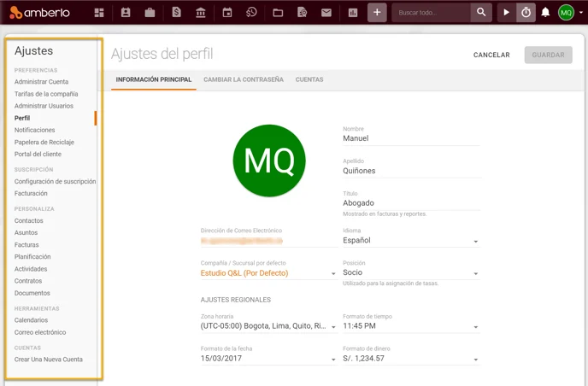
Task: Open the Idioma dropdown Español
Action: point(411,241)
